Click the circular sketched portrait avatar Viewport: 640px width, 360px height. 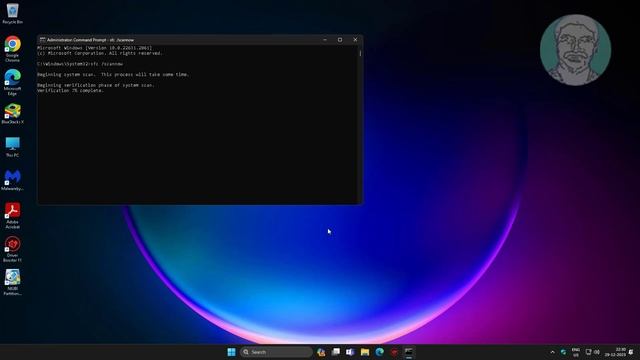tap(575, 50)
